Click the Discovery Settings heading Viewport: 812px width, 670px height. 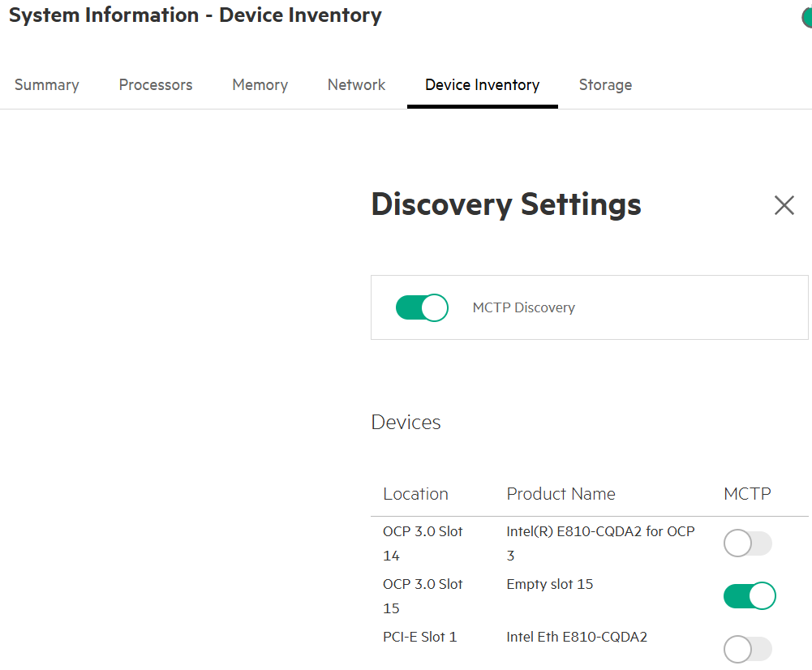(x=505, y=204)
